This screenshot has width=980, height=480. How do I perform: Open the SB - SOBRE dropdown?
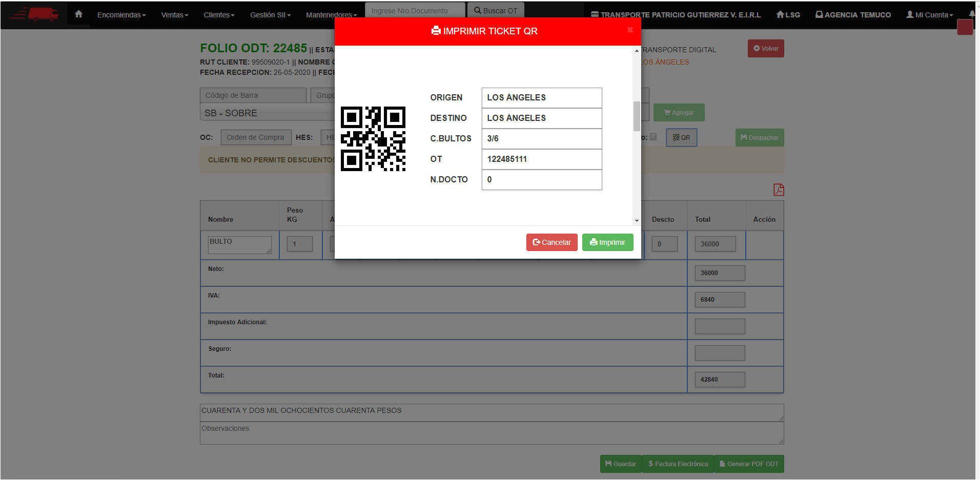pos(268,113)
